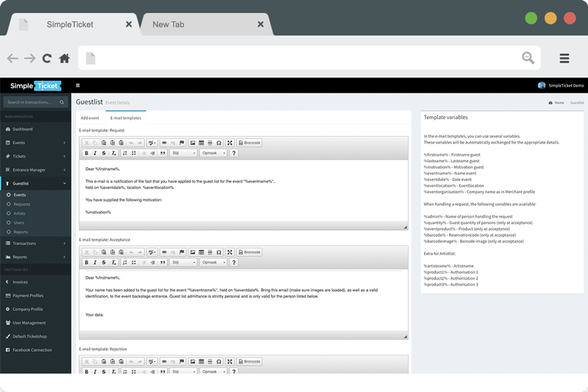Paste from clipboard in Request template editor

[104, 143]
